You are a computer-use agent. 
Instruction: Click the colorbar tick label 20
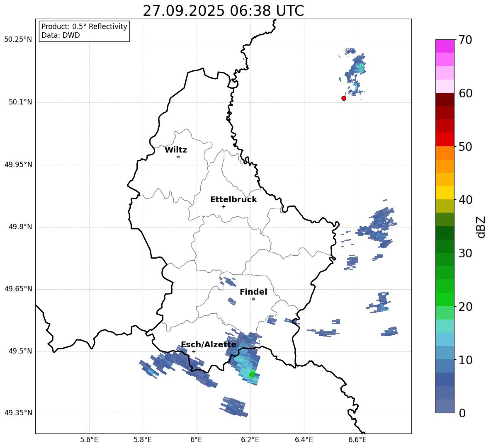[x=466, y=307]
